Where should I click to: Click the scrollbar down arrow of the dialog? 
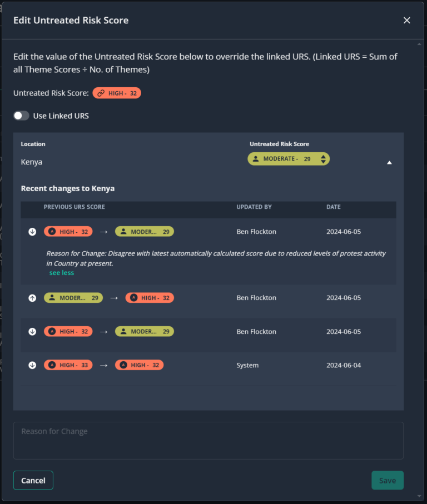point(419,496)
